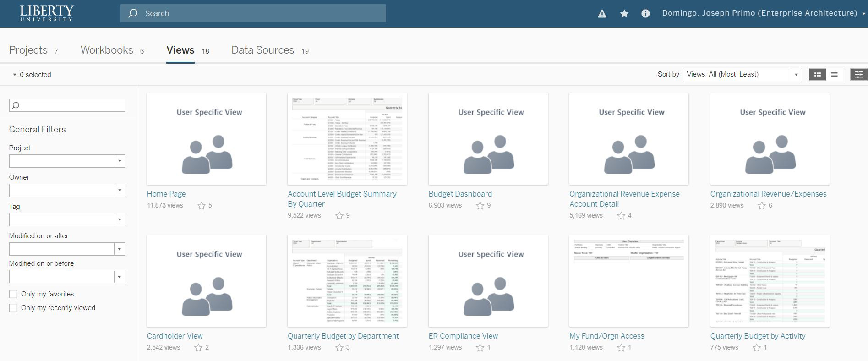The image size is (868, 361).
Task: Click the top Search field
Action: click(253, 13)
